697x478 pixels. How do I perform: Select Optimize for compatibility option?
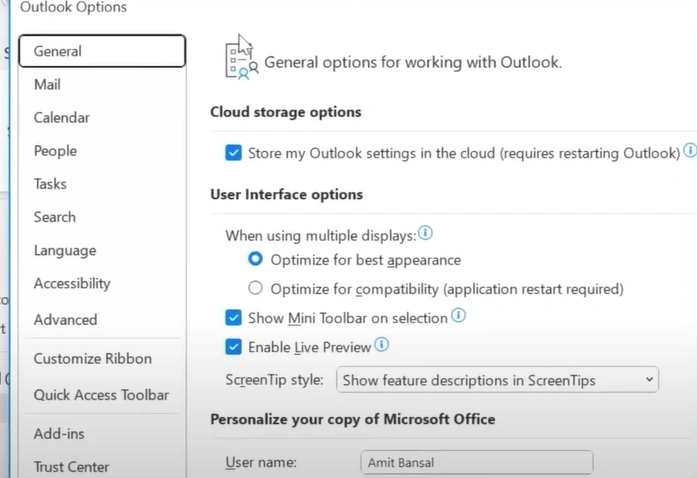click(255, 288)
